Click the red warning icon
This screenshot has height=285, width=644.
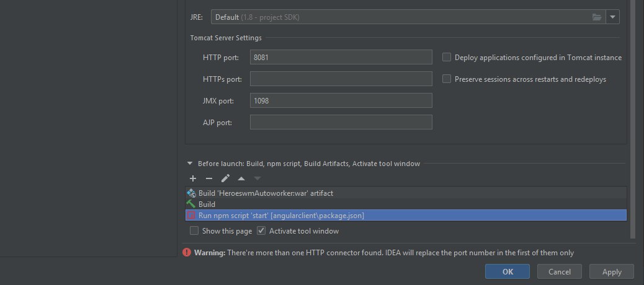(187, 253)
